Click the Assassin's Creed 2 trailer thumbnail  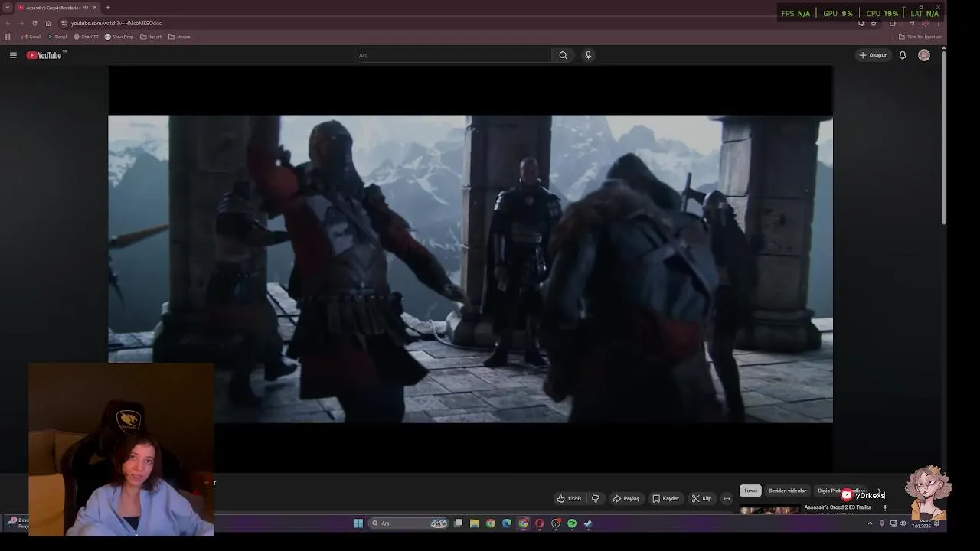click(x=770, y=510)
